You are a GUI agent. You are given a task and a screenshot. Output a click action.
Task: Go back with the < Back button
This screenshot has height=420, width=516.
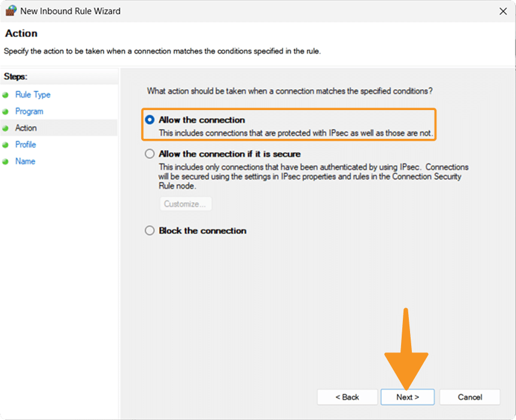click(347, 397)
